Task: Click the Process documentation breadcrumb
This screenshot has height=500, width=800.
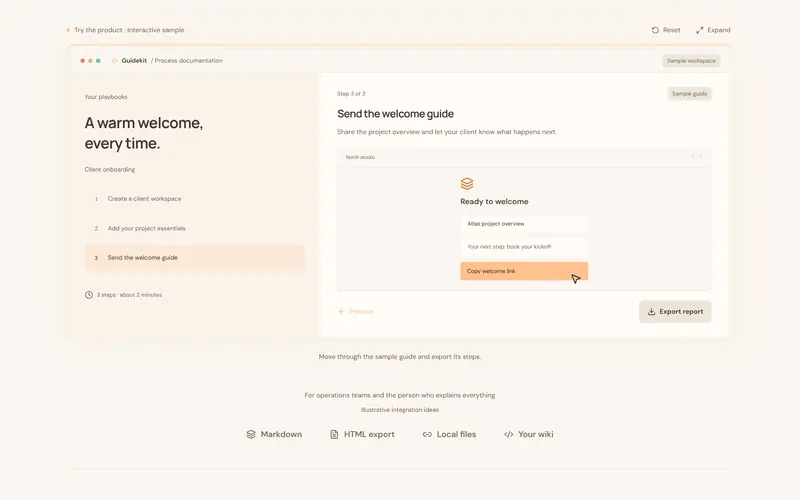Action: pyautogui.click(x=187, y=61)
